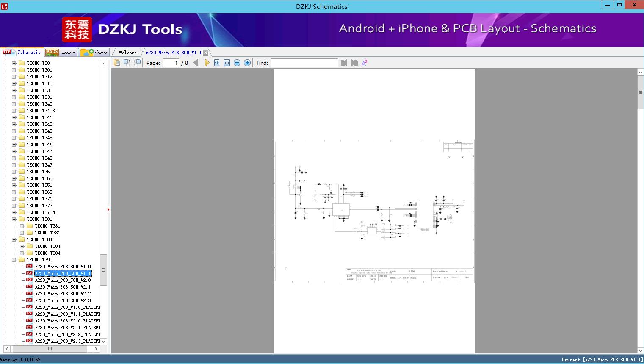Open the Welcome document tab
The image size is (644, 364).
128,53
